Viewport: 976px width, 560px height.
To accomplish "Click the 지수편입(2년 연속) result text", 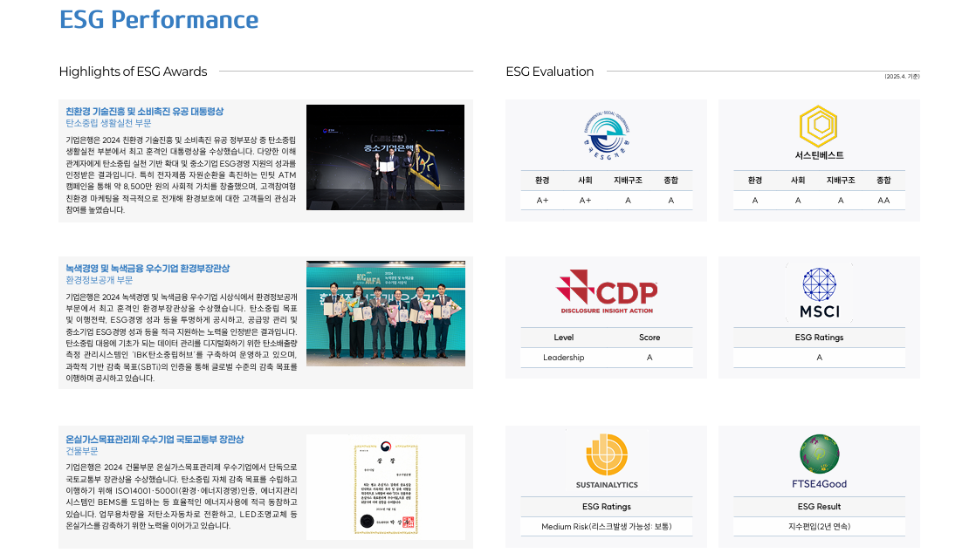I will [819, 526].
